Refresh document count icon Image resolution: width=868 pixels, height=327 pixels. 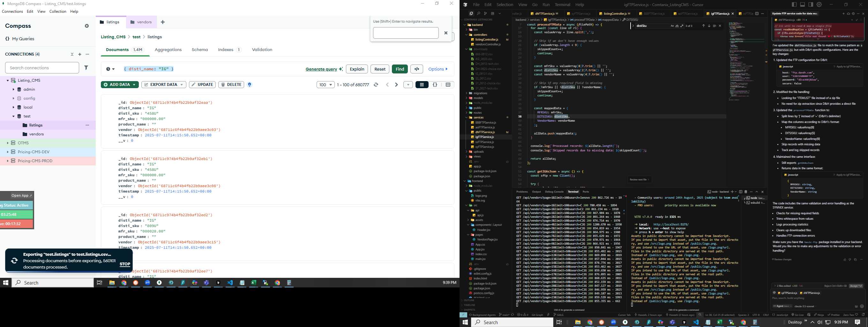[x=376, y=85]
